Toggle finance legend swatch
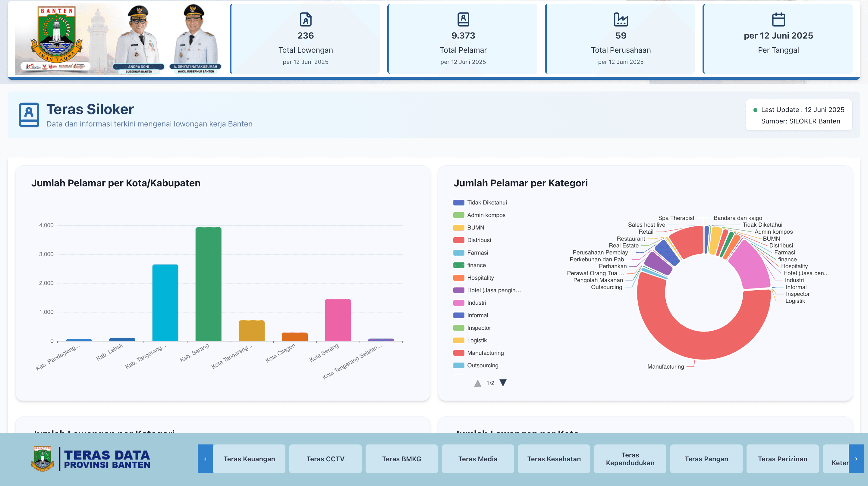868x486 pixels. (x=459, y=265)
